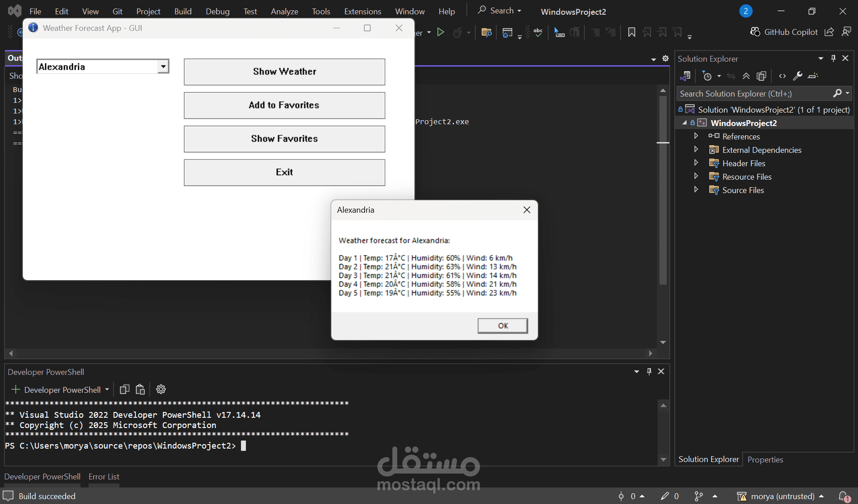Click Exit in the Weather Forecast App
858x504 pixels.
(x=284, y=172)
